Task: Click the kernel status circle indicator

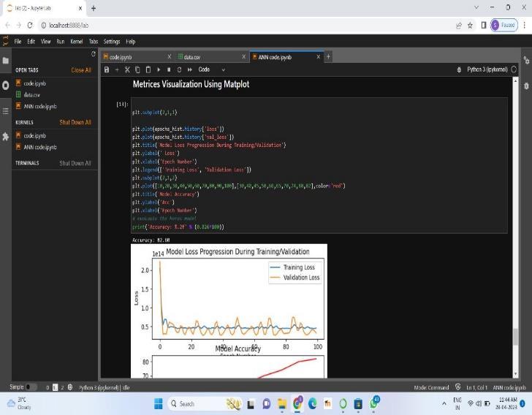Action: 514,69
